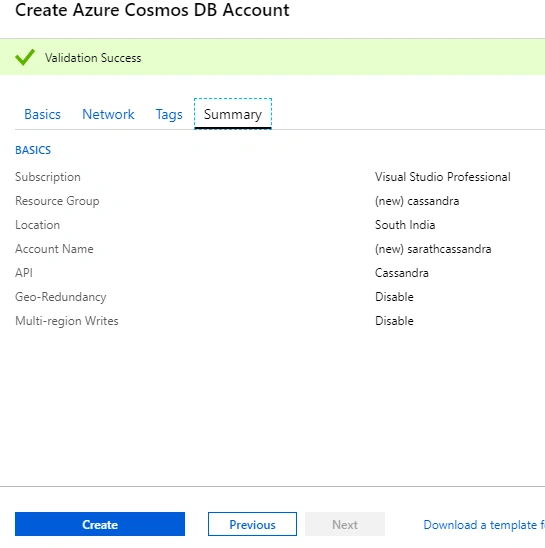Image resolution: width=545 pixels, height=548 pixels.
Task: Click the blue Create button
Action: click(x=100, y=524)
